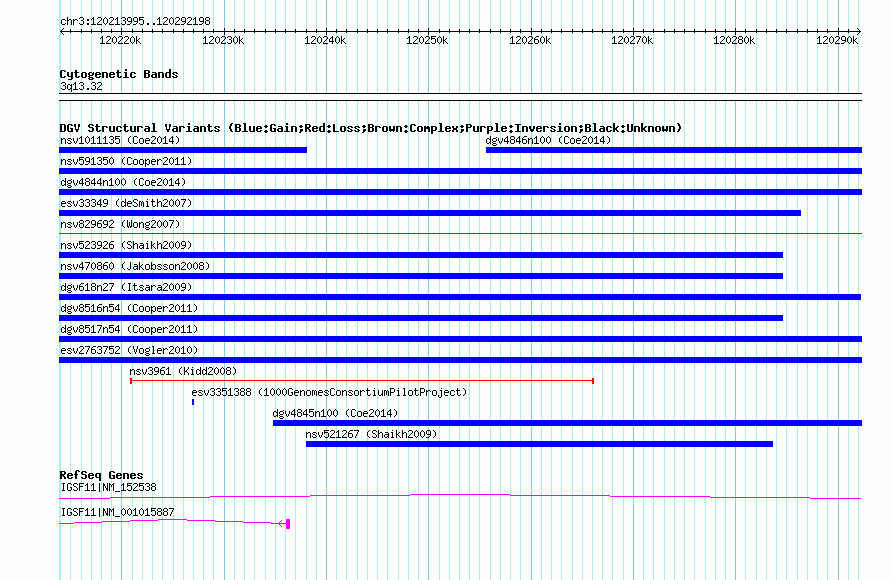Open the esv33349 (deSmith2007) label
The height and width of the screenshot is (580, 890).
point(126,203)
